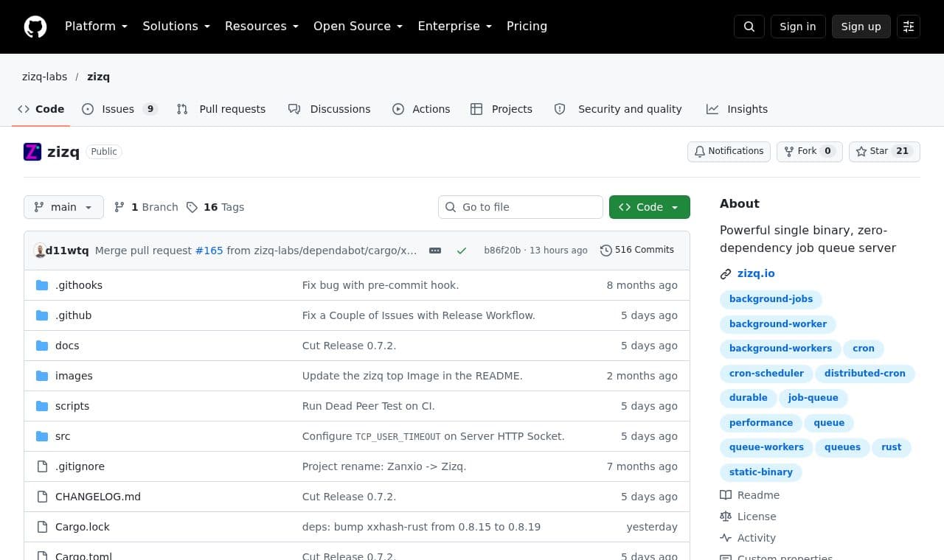Click the d11wtq author avatar
The height and width of the screenshot is (560, 944).
pos(40,251)
